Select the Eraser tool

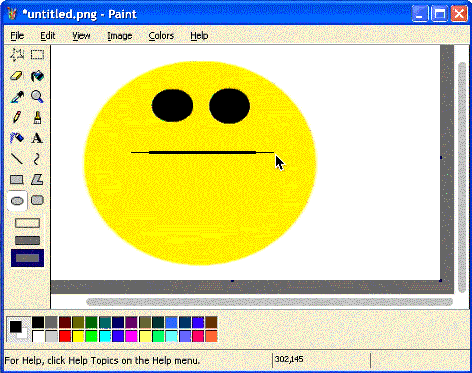16,76
